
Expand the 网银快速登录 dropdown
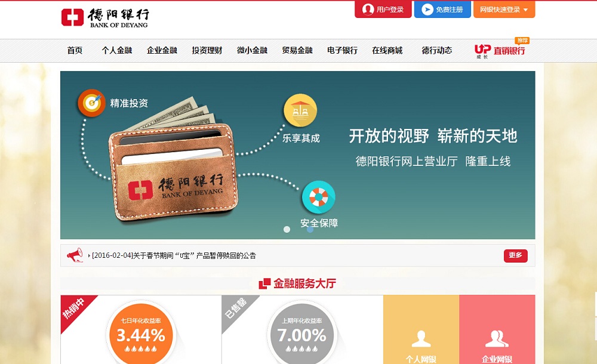pos(504,10)
